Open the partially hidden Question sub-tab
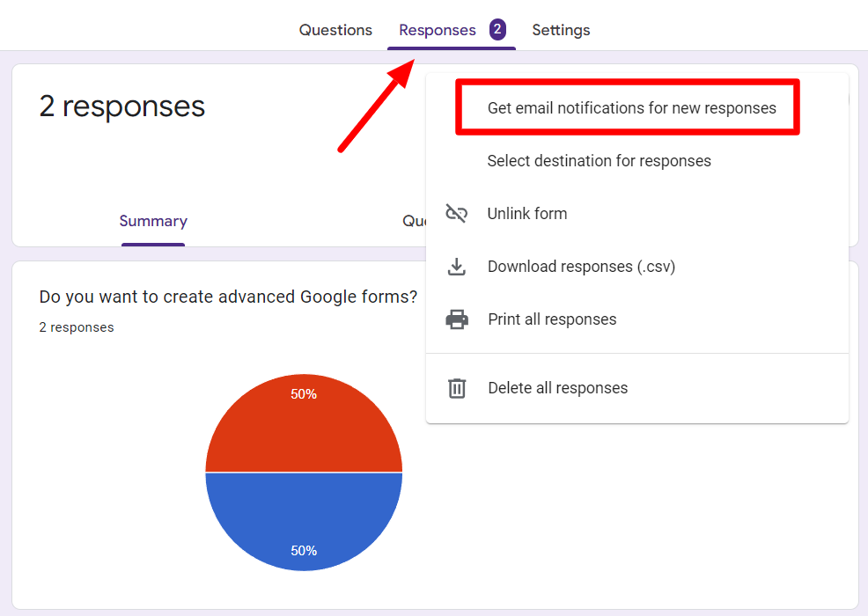868x616 pixels. tap(414, 221)
